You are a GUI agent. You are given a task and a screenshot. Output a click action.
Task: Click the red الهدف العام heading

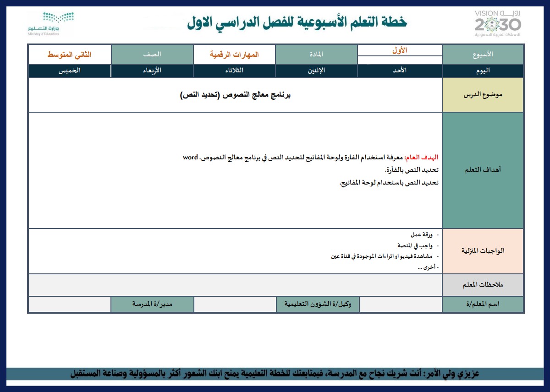tap(422, 158)
